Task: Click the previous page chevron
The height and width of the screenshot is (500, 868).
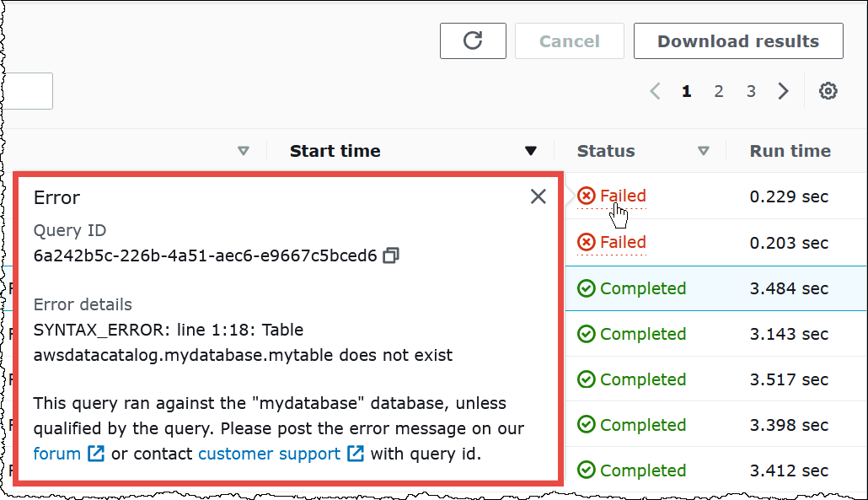Action: 655,90
